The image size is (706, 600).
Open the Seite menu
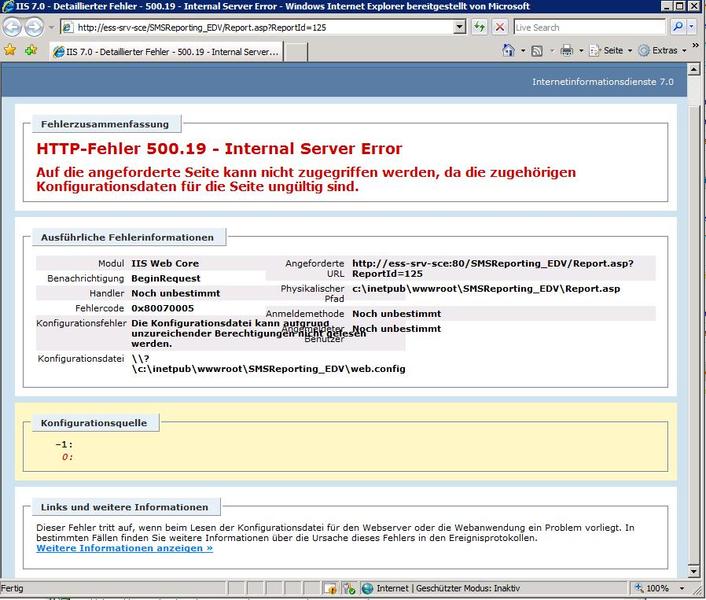tap(611, 50)
